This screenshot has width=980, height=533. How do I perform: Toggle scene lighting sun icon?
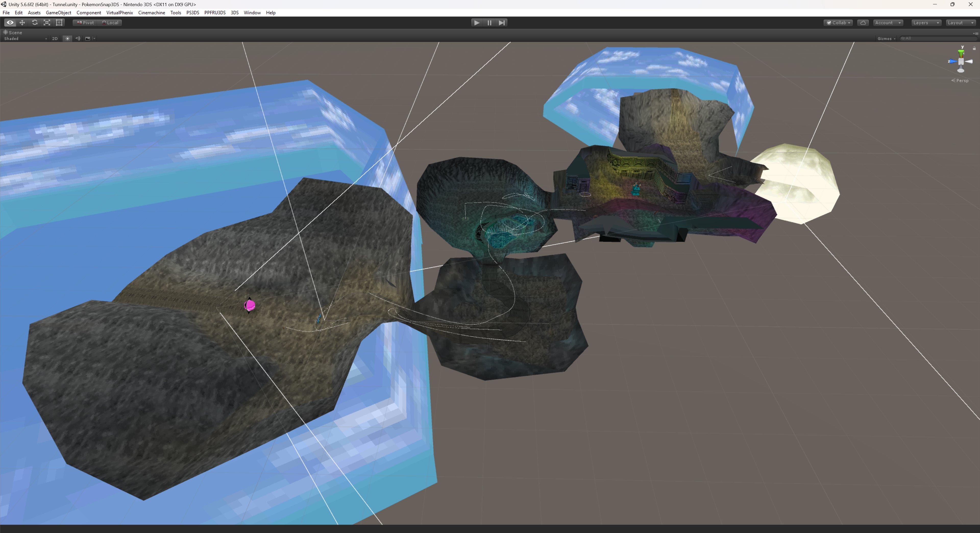coord(67,39)
